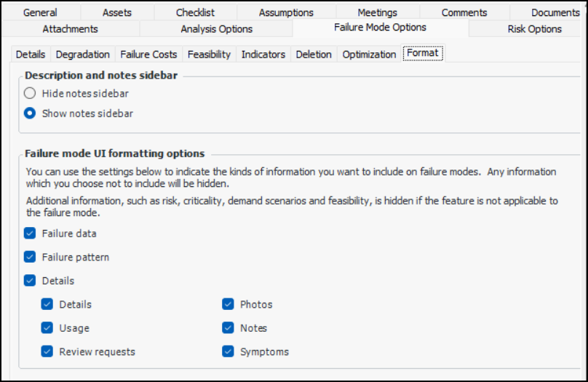This screenshot has width=588, height=382.
Task: Switch to Analysis Options tab
Action: pyautogui.click(x=216, y=29)
